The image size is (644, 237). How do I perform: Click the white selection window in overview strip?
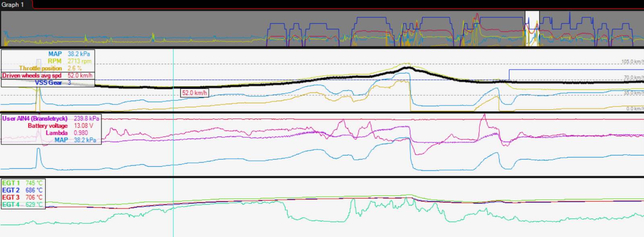click(532, 28)
